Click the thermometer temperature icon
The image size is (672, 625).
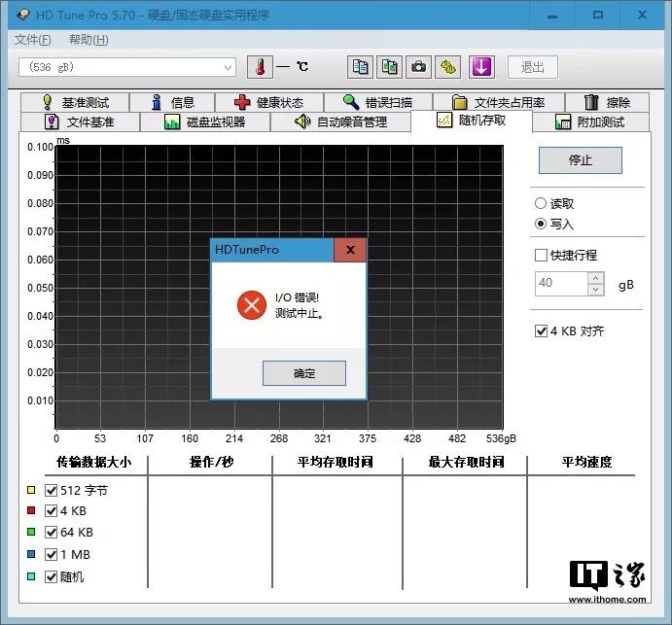click(260, 67)
